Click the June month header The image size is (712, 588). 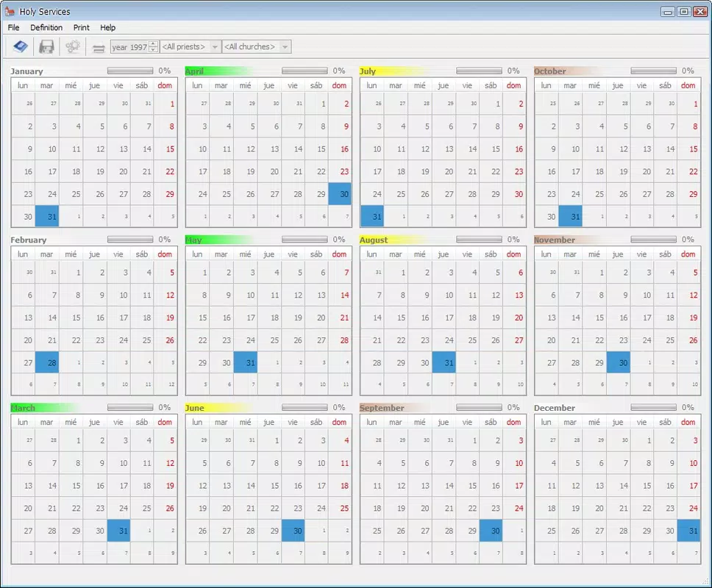pos(194,408)
